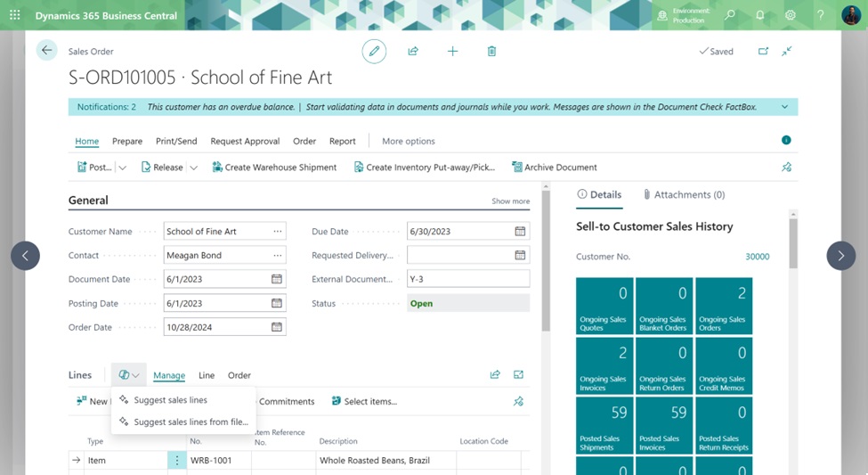Click Create Inventory Put-away/Pick
The width and height of the screenshot is (868, 475).
pos(424,168)
